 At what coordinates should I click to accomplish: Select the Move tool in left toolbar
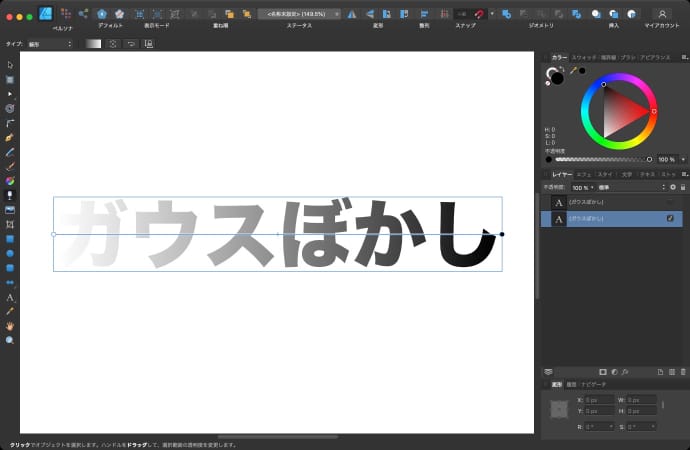pos(10,65)
